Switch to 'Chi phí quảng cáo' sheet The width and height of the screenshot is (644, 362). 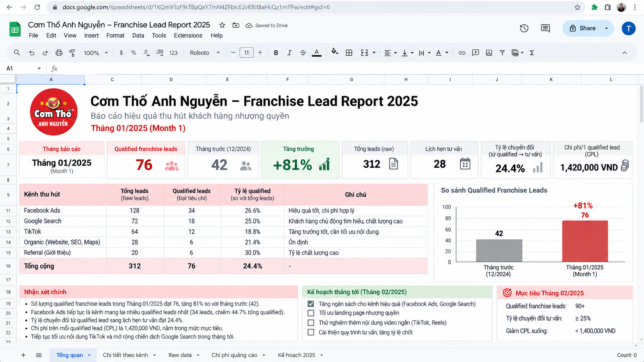tap(234, 355)
